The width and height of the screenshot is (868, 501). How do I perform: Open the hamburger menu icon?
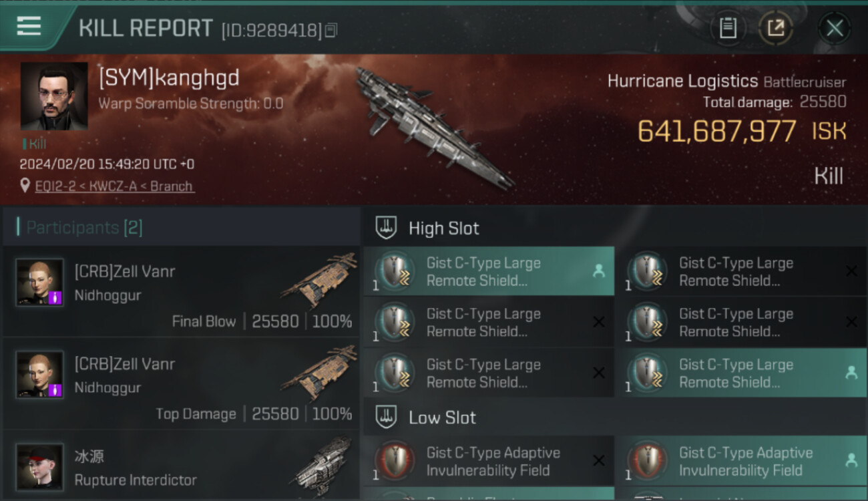tap(29, 26)
